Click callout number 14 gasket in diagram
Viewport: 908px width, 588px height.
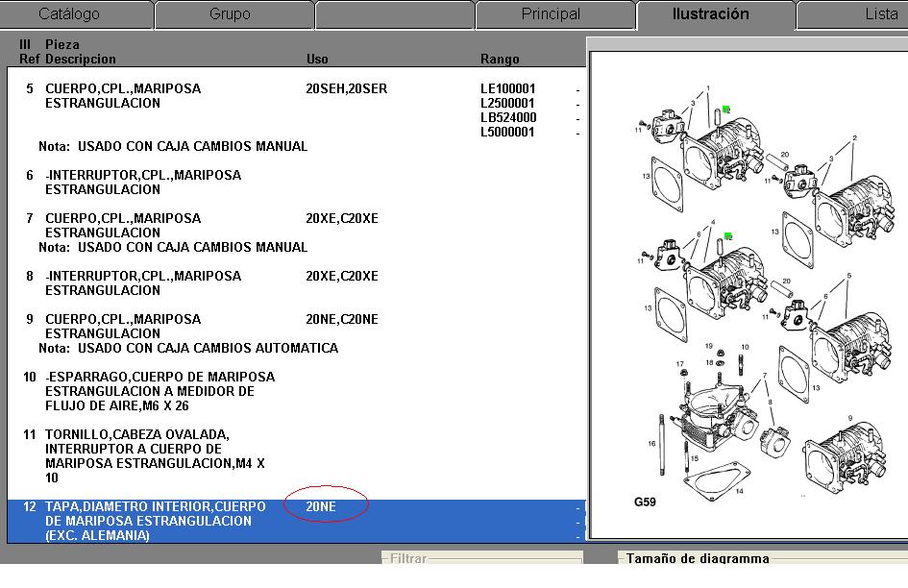(x=739, y=491)
